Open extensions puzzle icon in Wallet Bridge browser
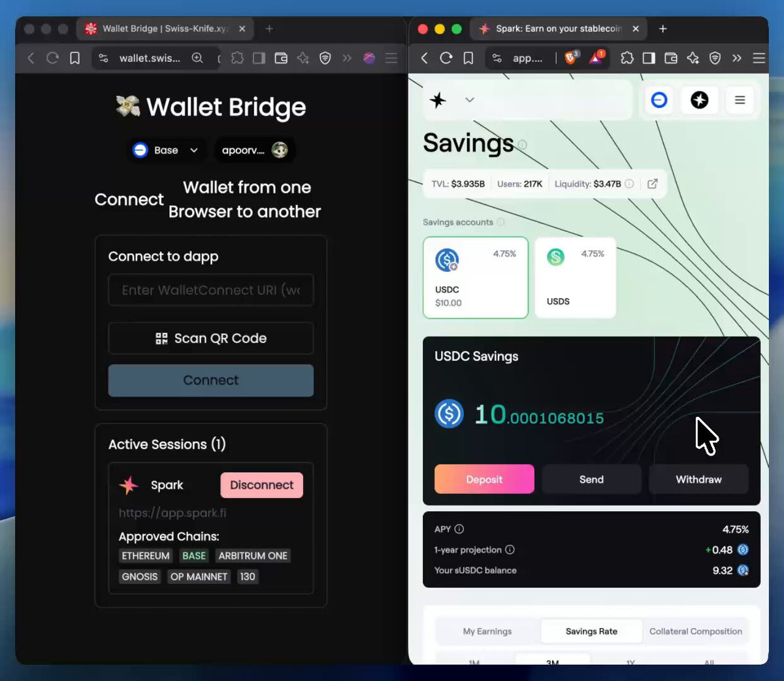 coord(238,58)
